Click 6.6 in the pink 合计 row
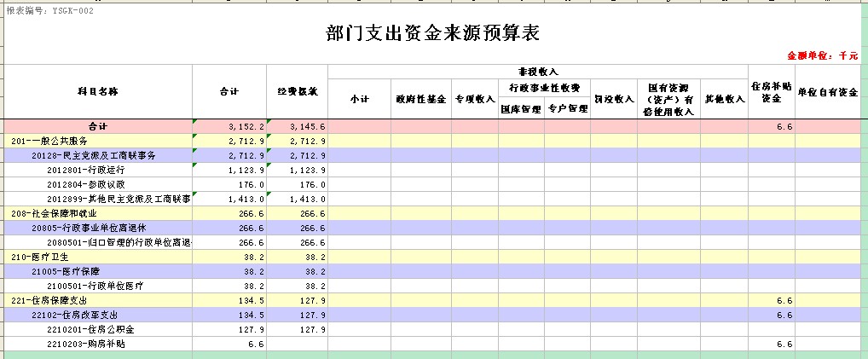The height and width of the screenshot is (359, 868). pos(784,127)
